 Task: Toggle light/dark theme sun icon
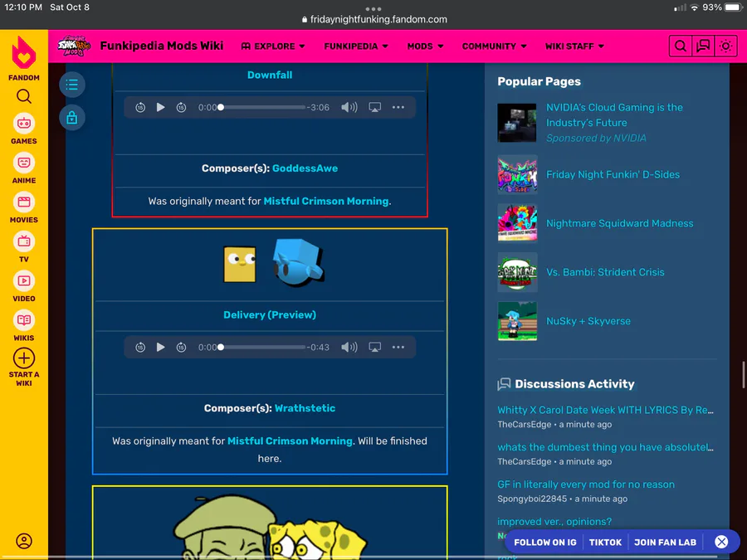(x=726, y=46)
